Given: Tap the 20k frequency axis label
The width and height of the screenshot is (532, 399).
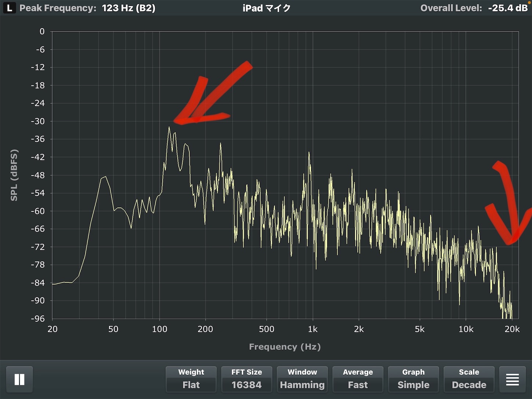Looking at the screenshot, I should 512,329.
